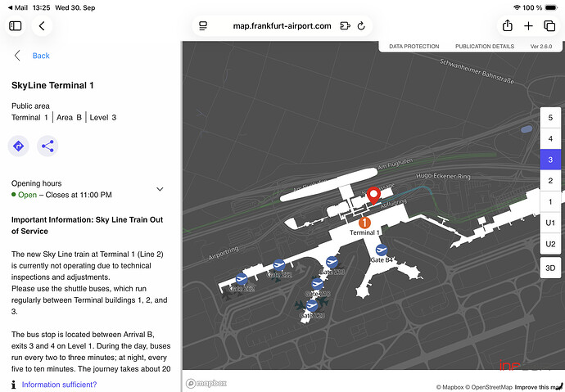Return to Mail app via status bar

18,7
